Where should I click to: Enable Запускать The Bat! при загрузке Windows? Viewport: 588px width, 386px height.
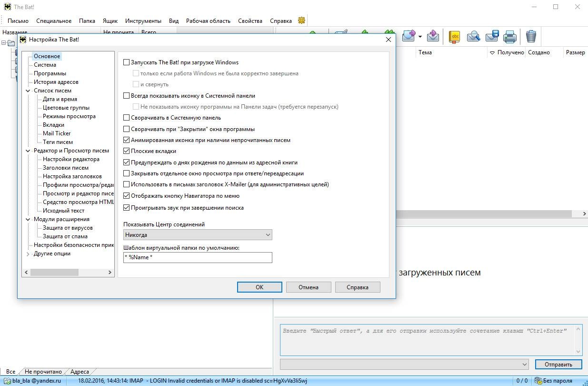tap(127, 62)
